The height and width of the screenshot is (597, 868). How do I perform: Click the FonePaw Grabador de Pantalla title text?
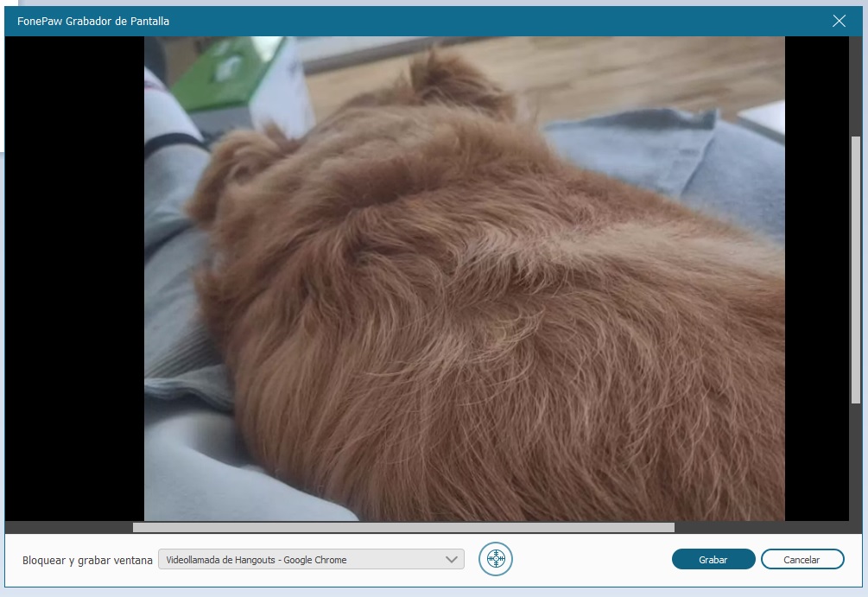(93, 22)
